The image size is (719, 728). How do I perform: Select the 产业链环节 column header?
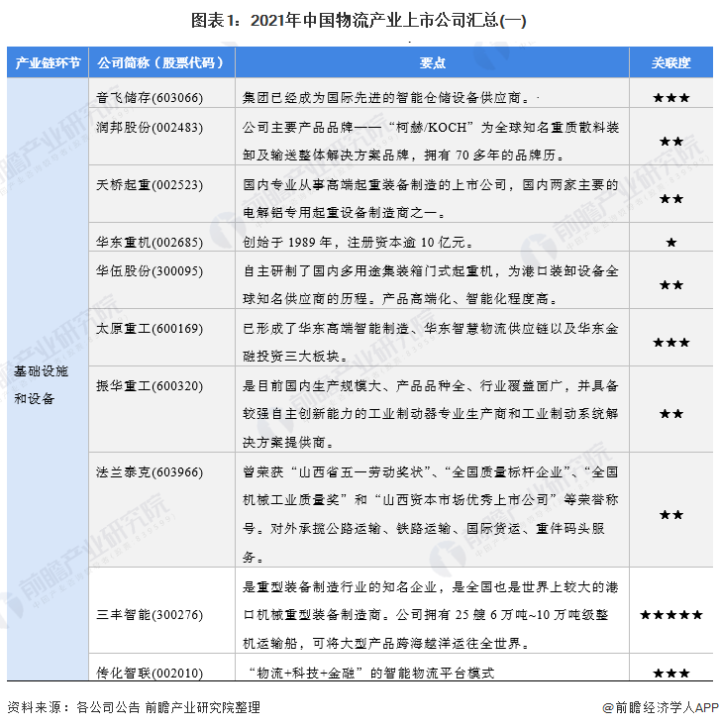click(48, 62)
